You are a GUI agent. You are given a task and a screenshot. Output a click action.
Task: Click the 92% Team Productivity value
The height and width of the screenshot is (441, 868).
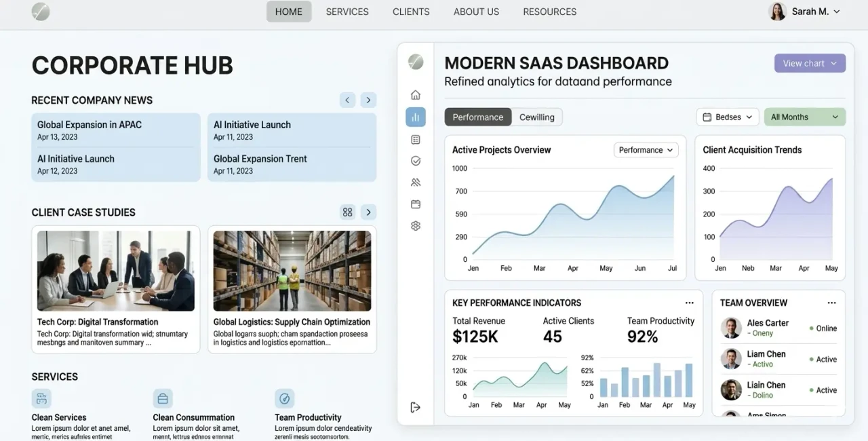click(642, 337)
